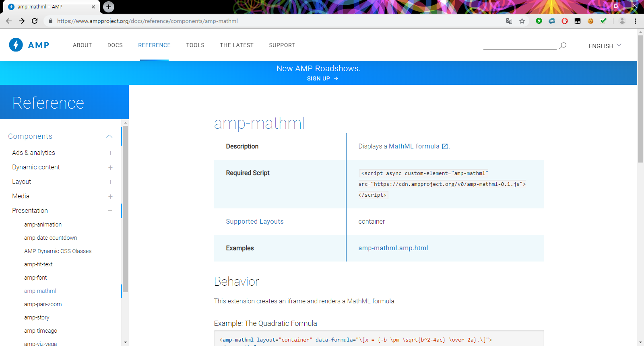The image size is (644, 346).
Task: Reload the page with the refresh icon
Action: tap(35, 21)
